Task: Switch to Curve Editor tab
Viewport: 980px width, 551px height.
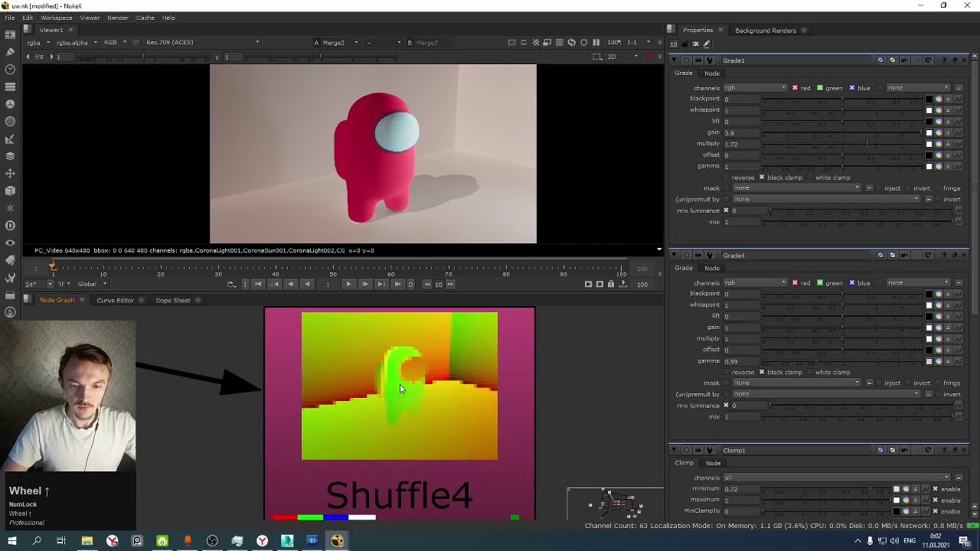Action: pos(115,301)
